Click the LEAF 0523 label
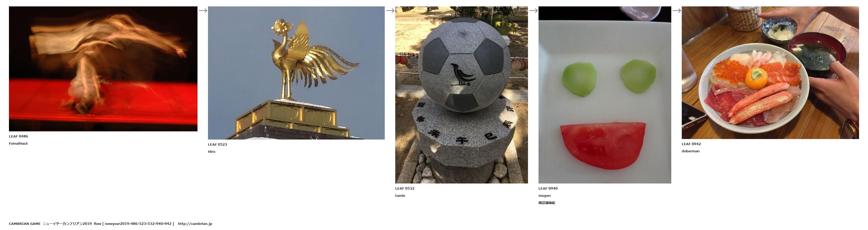 click(217, 144)
